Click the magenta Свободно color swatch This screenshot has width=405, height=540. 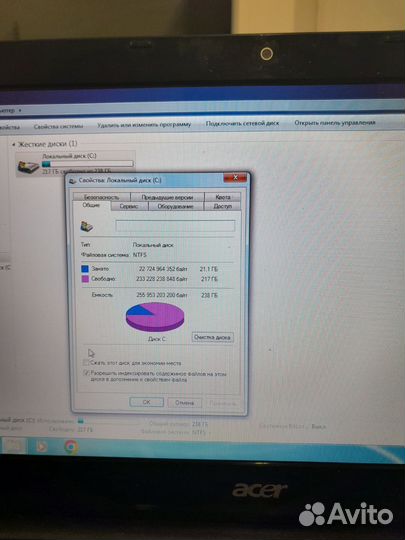click(x=85, y=279)
